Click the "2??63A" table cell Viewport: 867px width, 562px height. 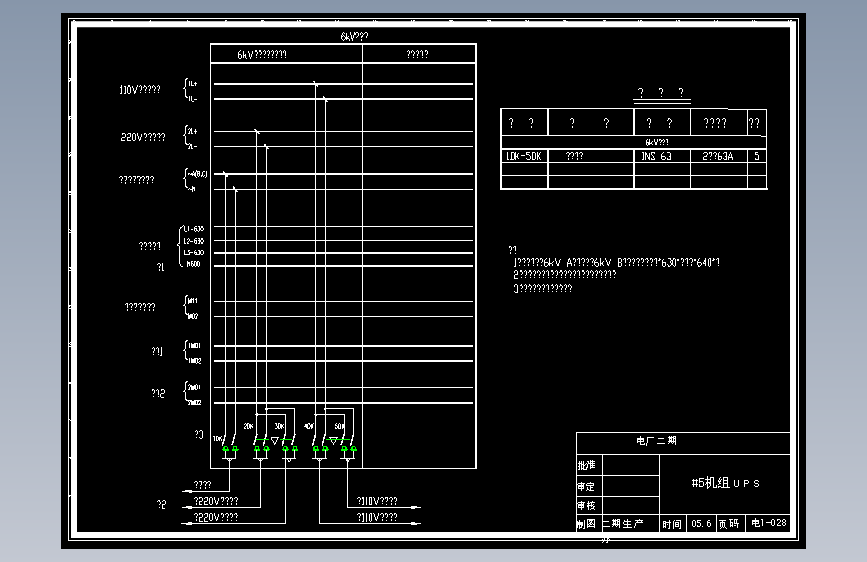(x=718, y=157)
